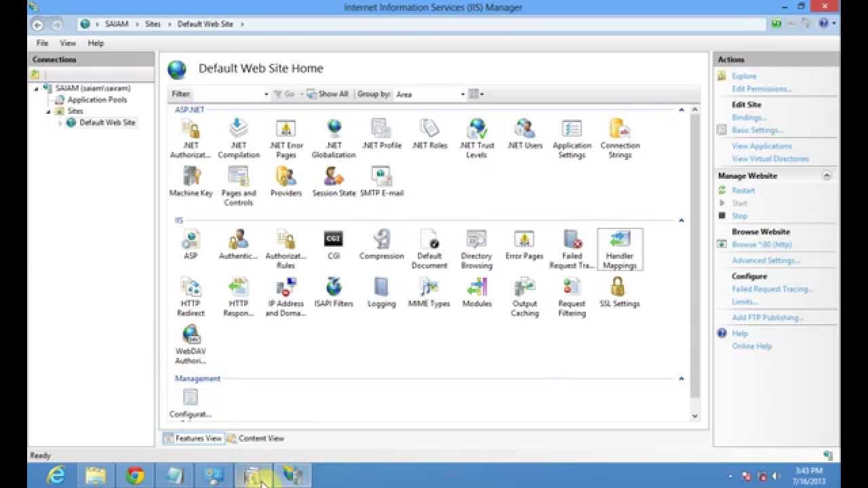Select Handler Mappings feature
The width and height of the screenshot is (868, 488).
pos(620,249)
